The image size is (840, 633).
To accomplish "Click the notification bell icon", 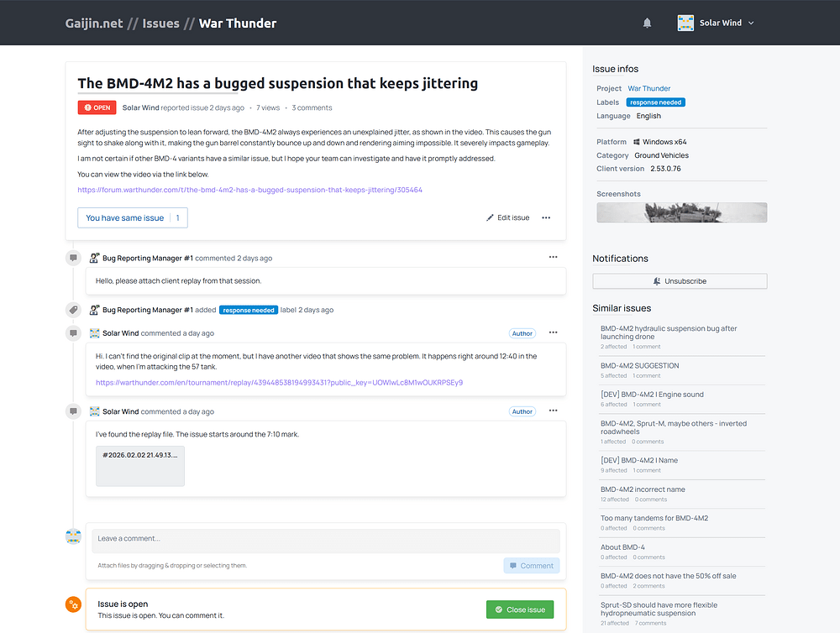I will point(647,24).
